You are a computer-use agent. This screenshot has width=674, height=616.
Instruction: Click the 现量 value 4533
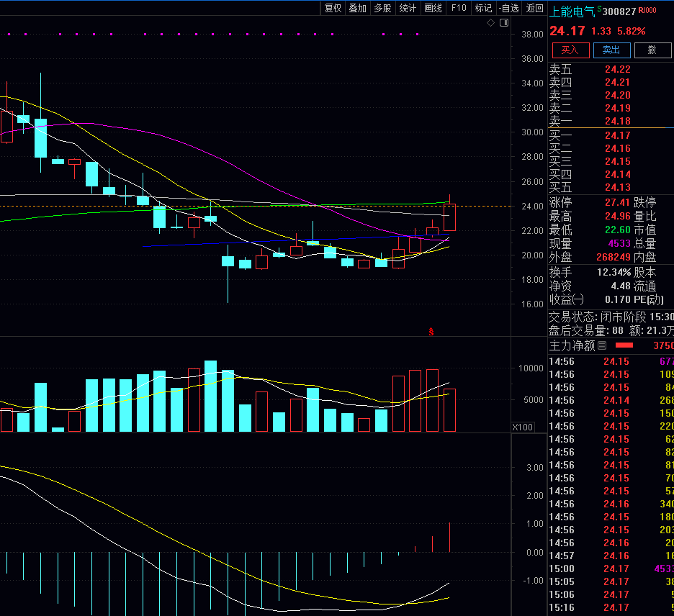[x=619, y=243]
